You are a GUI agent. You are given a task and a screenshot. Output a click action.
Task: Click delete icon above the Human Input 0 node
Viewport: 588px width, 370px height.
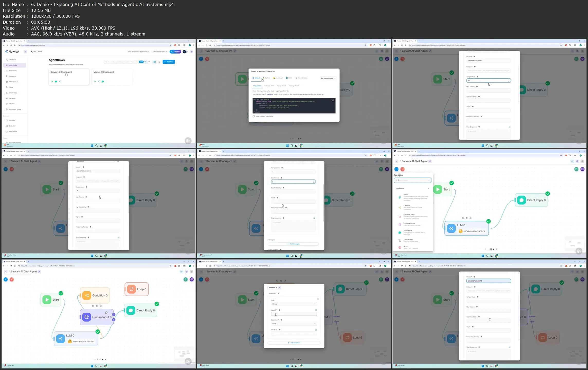click(x=97, y=306)
